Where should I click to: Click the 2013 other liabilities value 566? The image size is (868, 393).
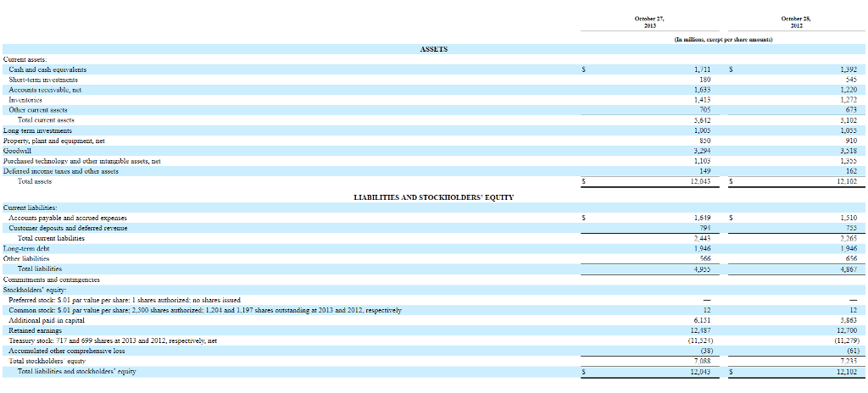pos(705,258)
